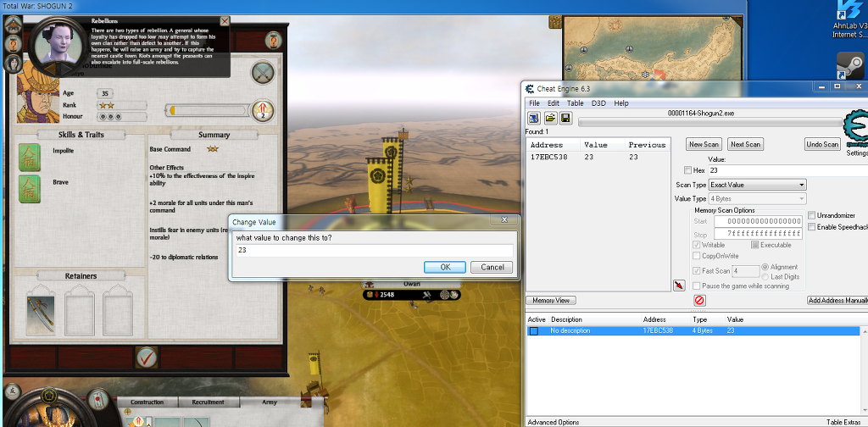Click OK in Change Value dialog

click(x=445, y=267)
